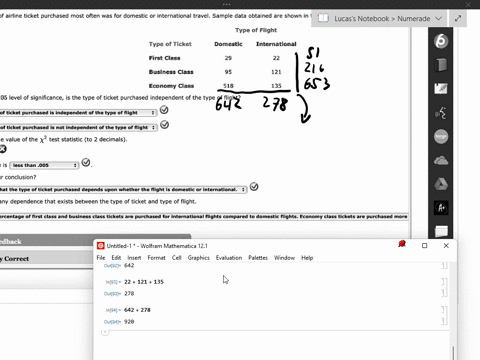Click Business Class international value 121

(276, 72)
